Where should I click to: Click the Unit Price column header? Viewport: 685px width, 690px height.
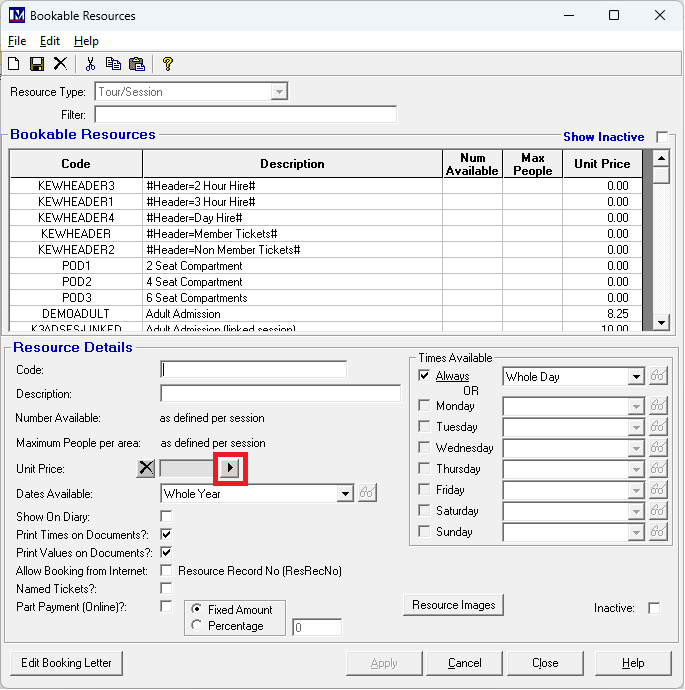(x=602, y=164)
